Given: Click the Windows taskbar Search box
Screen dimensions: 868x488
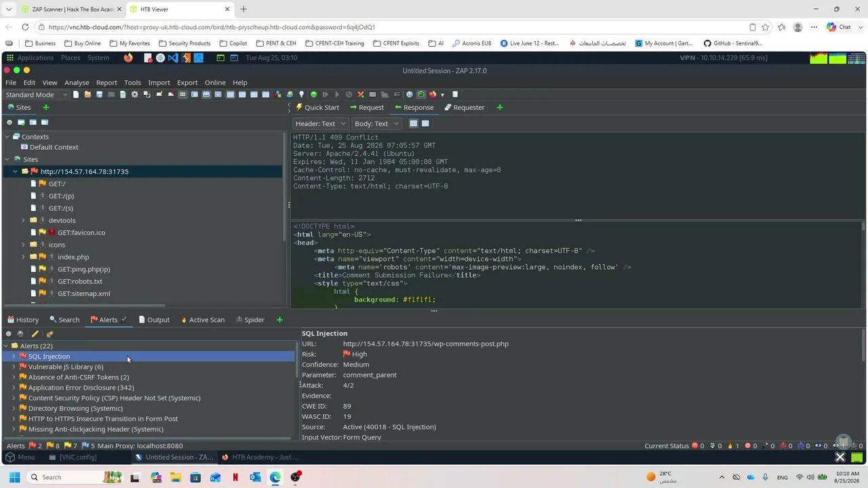Looking at the screenshot, I should [75, 477].
